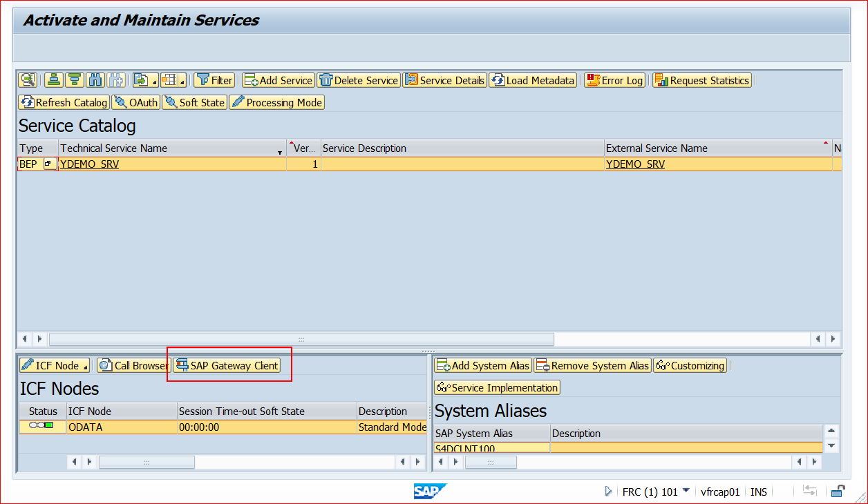The height and width of the screenshot is (504, 868).
Task: Click the SAP logo at the bottom
Action: [430, 491]
